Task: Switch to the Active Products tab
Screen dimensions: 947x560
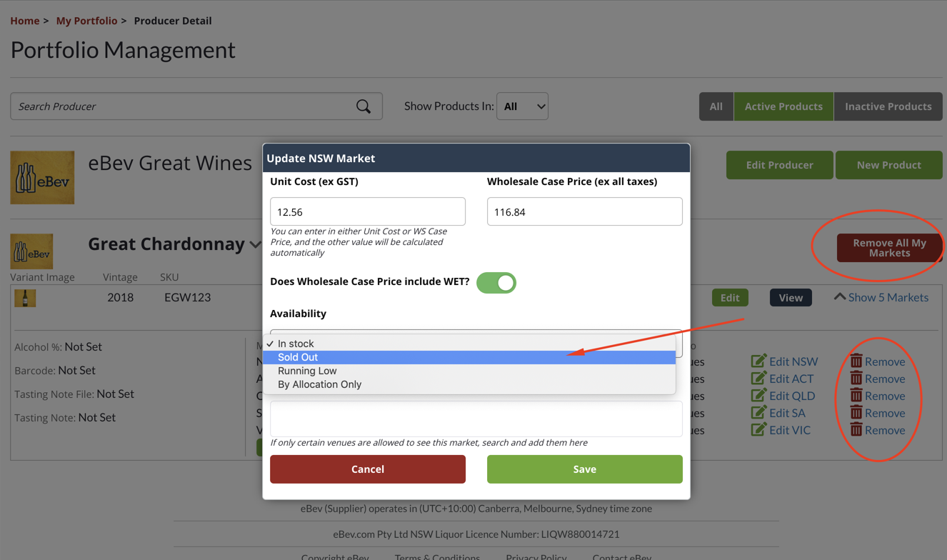Action: point(783,106)
